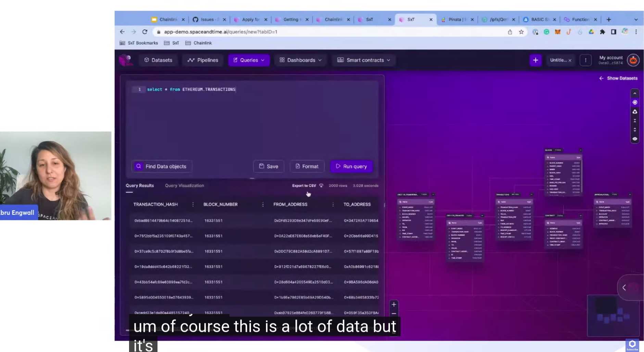
Task: Select from-address cell 0xDDC79C882A58d2cA6891D7...
Action: click(303, 251)
